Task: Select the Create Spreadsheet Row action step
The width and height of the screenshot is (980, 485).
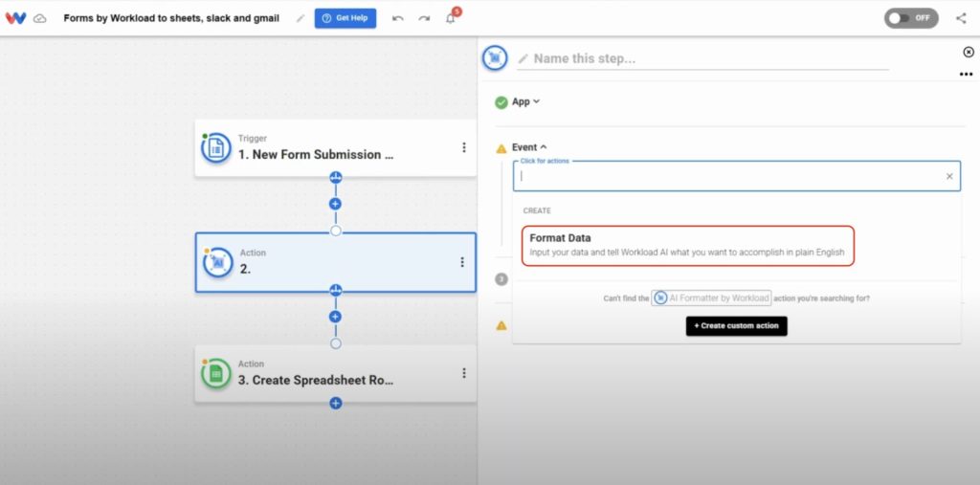Action: [x=335, y=373]
